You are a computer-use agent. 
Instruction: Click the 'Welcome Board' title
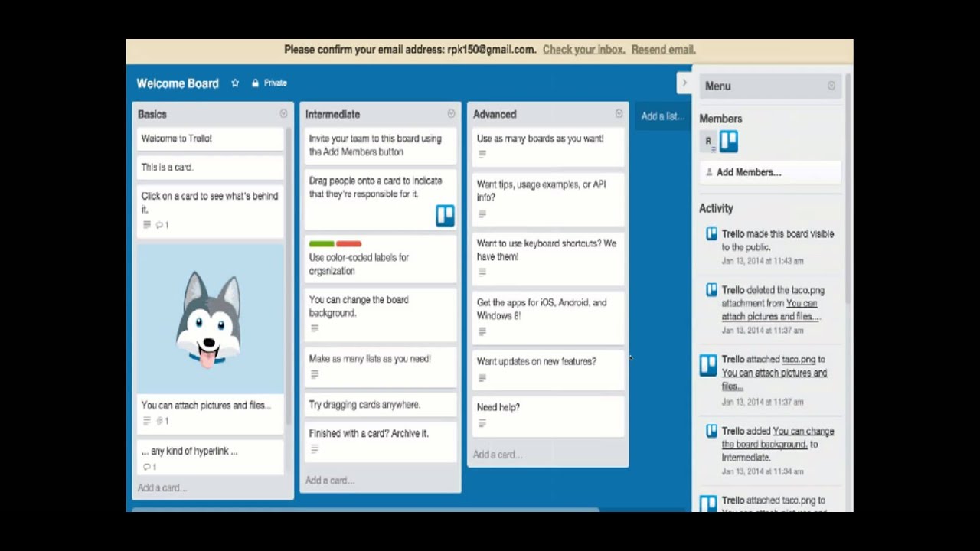point(178,83)
